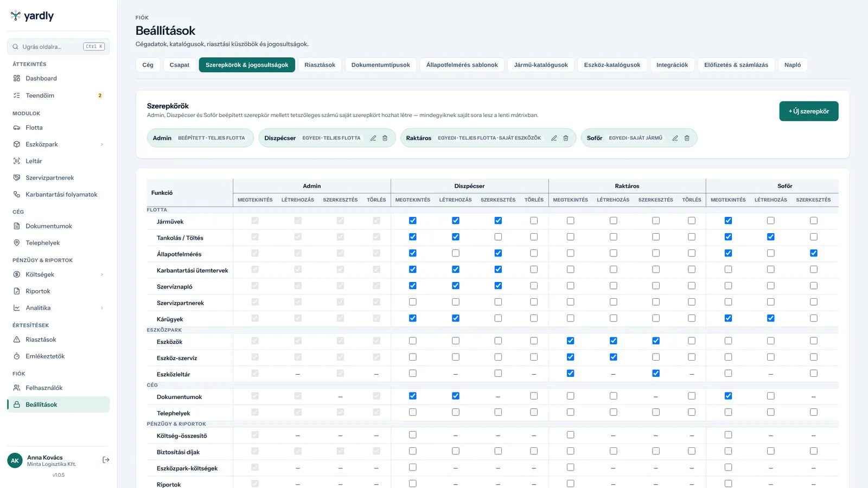Open Dashboard via its sidebar icon
The height and width of the screenshot is (488, 868).
pyautogui.click(x=17, y=79)
